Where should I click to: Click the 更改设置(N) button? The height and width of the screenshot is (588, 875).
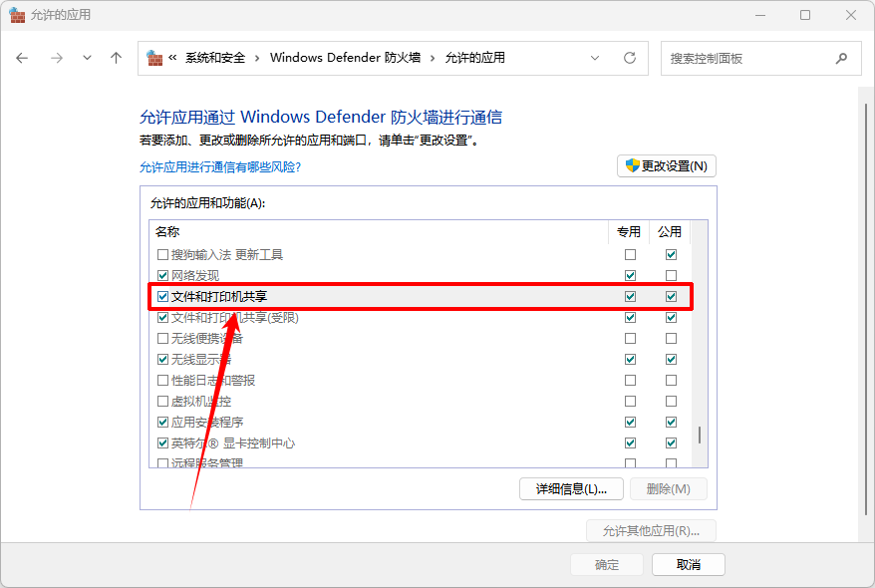tap(667, 166)
